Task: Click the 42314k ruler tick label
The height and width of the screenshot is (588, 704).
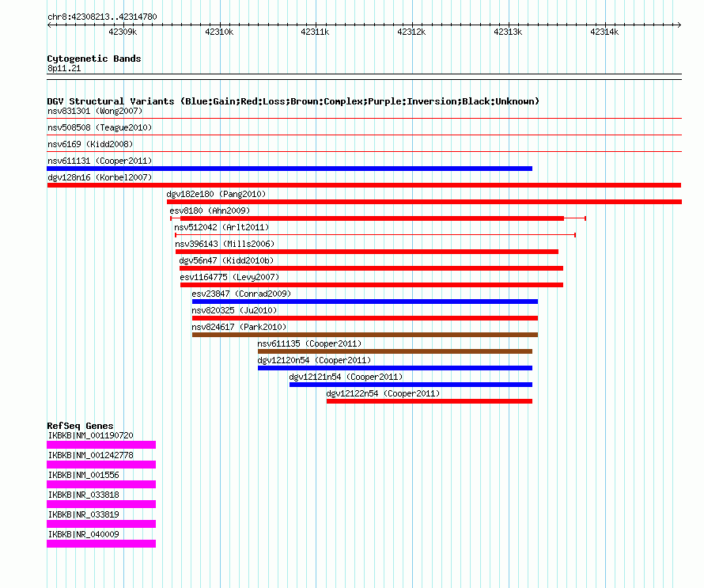Action: 604,32
